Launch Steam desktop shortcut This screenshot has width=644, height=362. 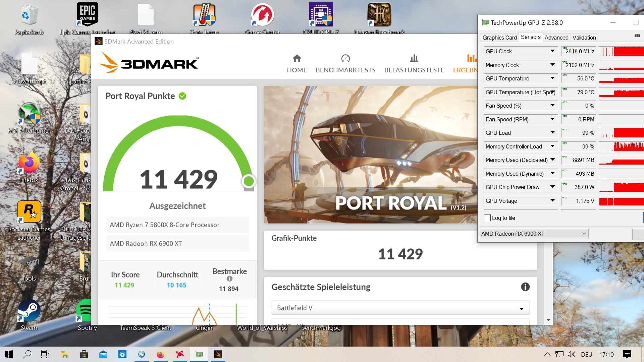click(29, 315)
